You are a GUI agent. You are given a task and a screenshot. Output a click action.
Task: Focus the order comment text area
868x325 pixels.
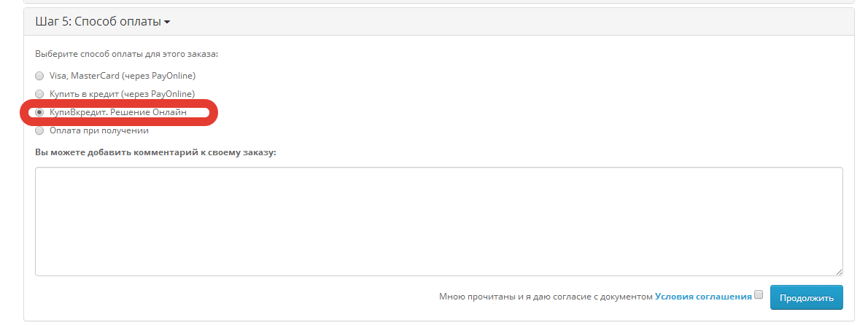coord(439,221)
